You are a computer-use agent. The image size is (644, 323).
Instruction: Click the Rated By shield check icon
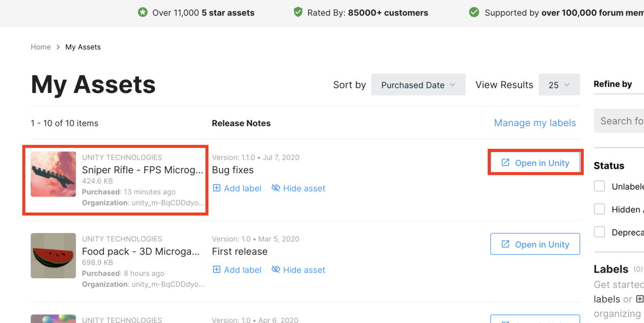click(x=298, y=12)
